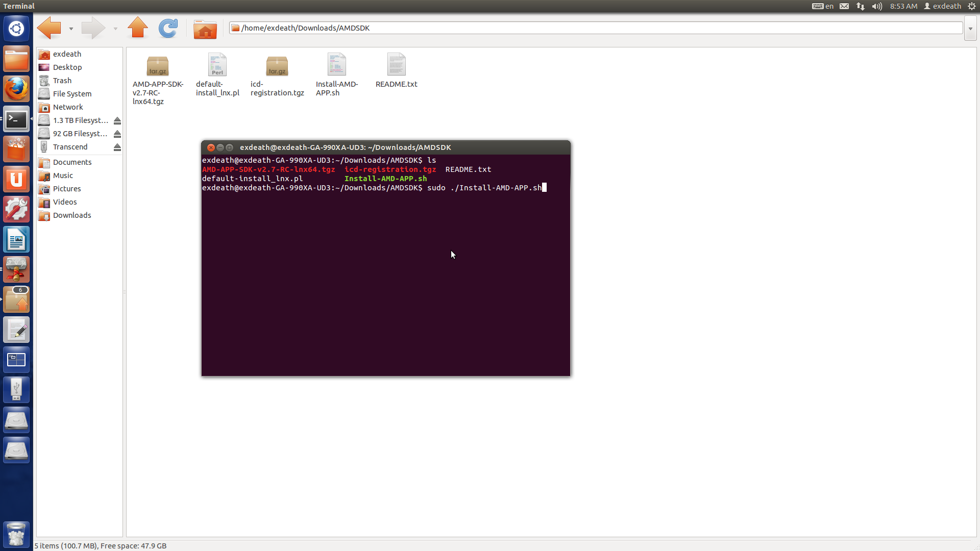The width and height of the screenshot is (980, 551).
Task: Open USB device launcher icon
Action: pyautogui.click(x=16, y=390)
